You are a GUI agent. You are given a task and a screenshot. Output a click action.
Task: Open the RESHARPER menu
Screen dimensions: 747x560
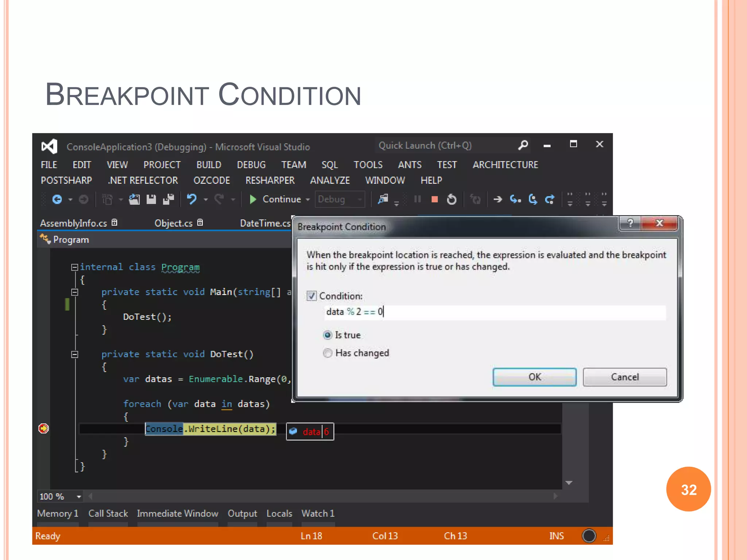pos(270,180)
